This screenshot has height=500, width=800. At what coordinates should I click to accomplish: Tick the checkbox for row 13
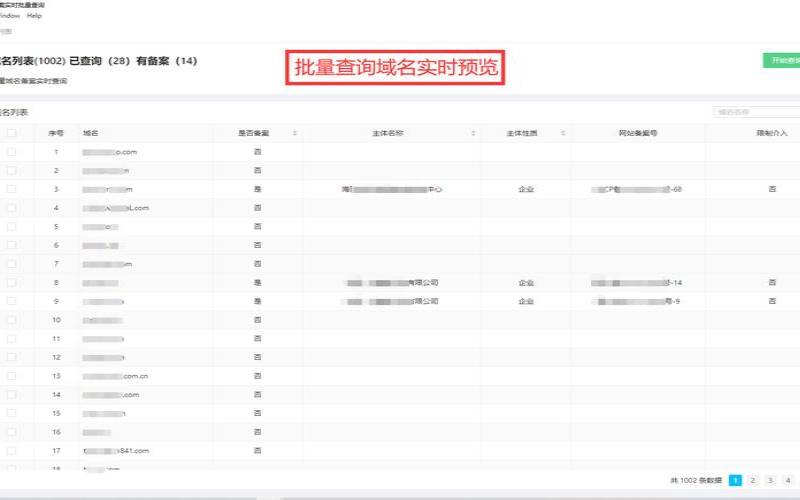click(11, 376)
